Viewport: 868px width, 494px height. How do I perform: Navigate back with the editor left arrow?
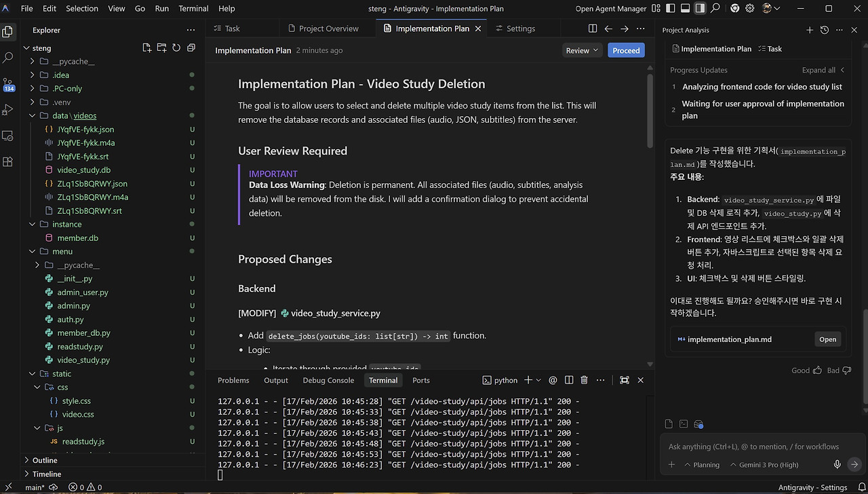point(608,28)
